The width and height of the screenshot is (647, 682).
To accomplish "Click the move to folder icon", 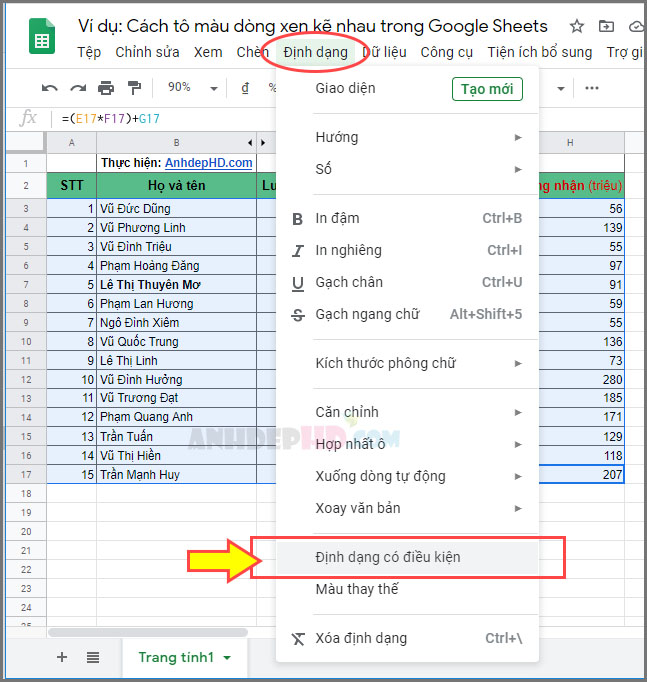I will pyautogui.click(x=606, y=27).
